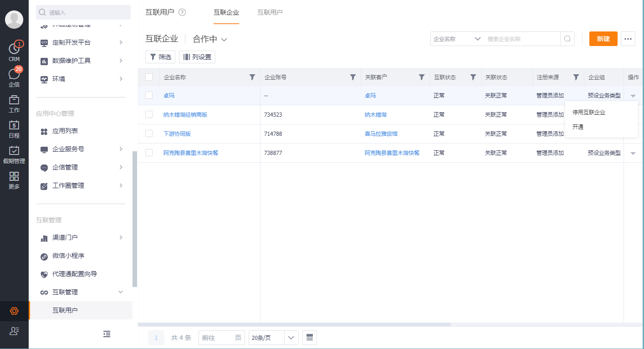Screen dimensions: 644x349
Task: Click the sidebar vertical scrollbar
Action: pyautogui.click(x=135, y=219)
